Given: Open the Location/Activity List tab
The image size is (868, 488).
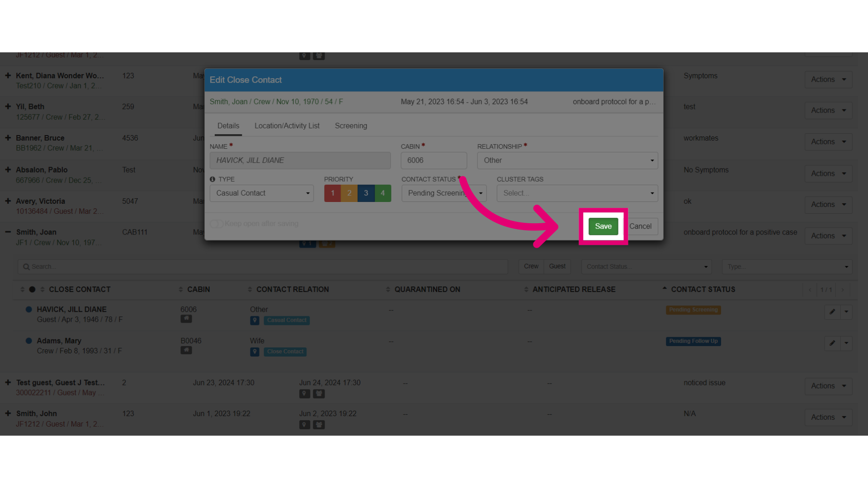Looking at the screenshot, I should point(287,126).
